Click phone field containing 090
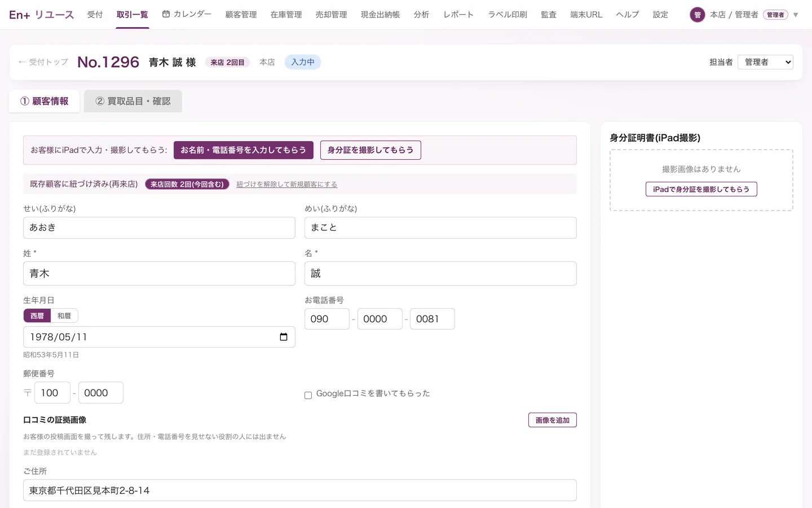The height and width of the screenshot is (508, 812). (x=327, y=319)
